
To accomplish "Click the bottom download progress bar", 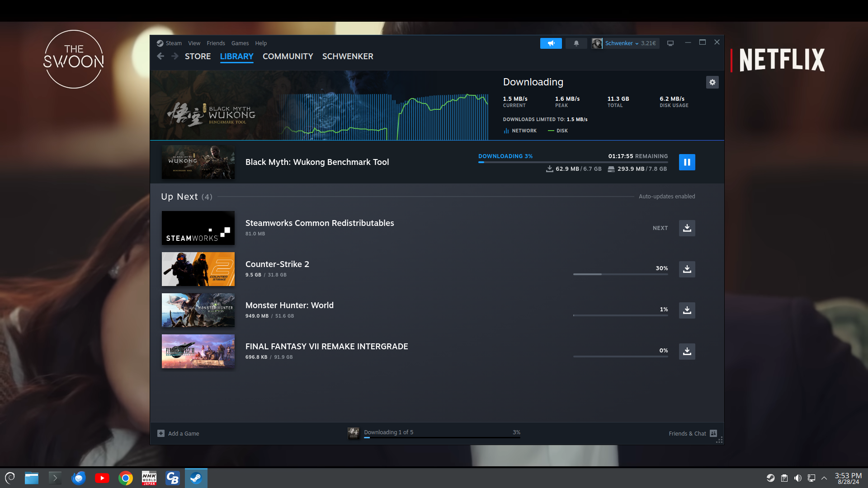I will click(x=442, y=437).
